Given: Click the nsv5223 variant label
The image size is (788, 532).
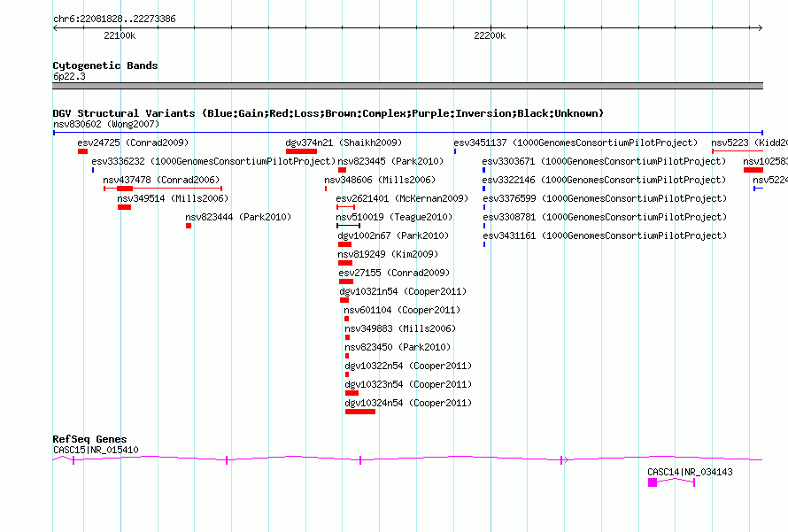Looking at the screenshot, I should click(749, 143).
